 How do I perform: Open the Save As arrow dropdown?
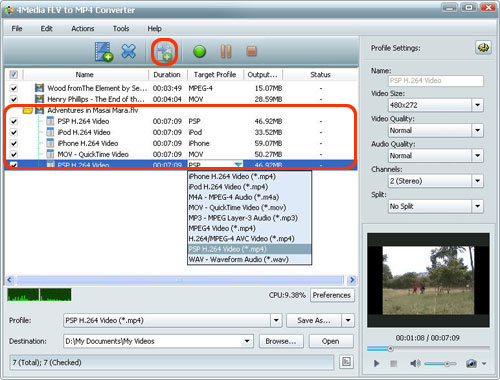[348, 320]
